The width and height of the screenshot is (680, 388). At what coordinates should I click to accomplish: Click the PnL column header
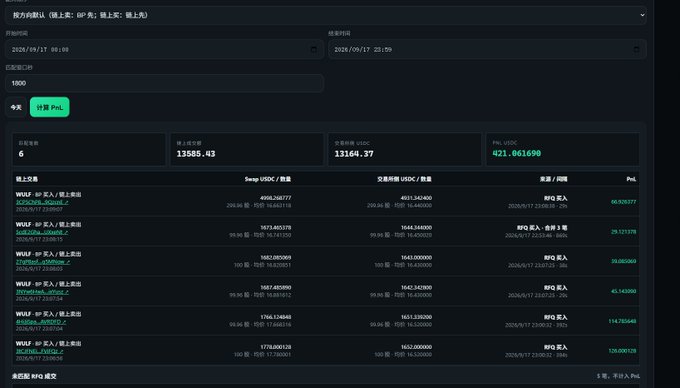point(631,179)
